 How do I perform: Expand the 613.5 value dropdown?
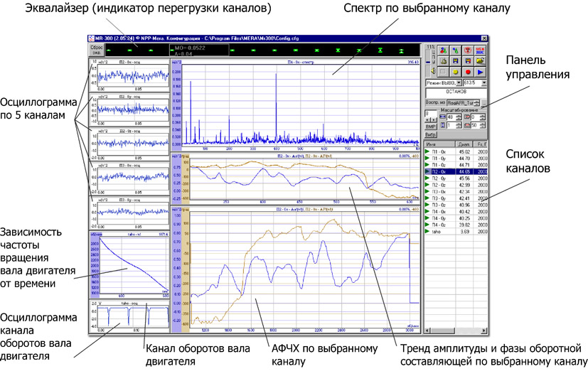483,83
